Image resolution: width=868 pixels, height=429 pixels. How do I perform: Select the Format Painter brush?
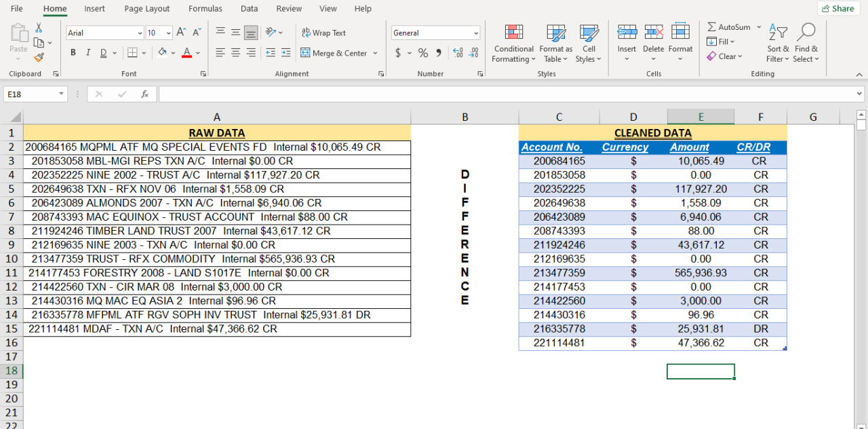(x=39, y=58)
